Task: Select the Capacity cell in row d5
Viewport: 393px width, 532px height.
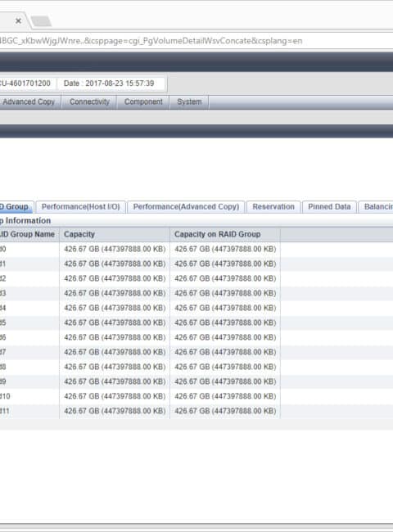Action: (115, 322)
